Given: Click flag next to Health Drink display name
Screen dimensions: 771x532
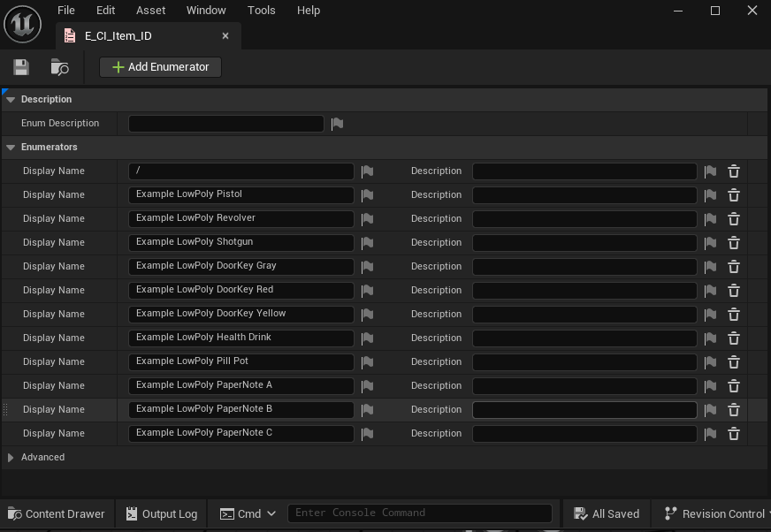Looking at the screenshot, I should tap(367, 338).
